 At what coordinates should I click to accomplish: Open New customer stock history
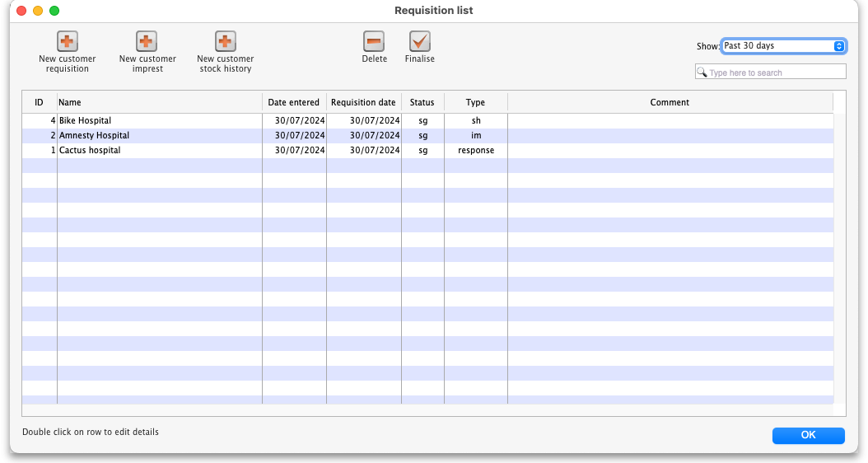225,41
